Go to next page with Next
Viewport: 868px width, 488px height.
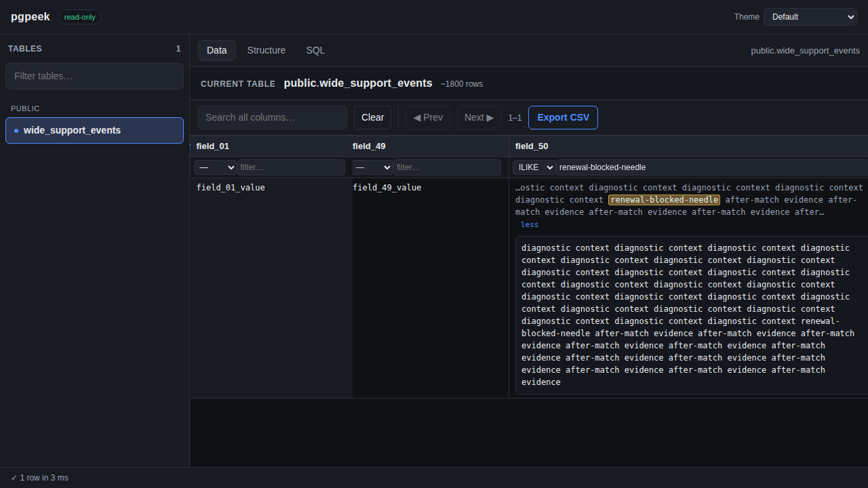click(479, 117)
